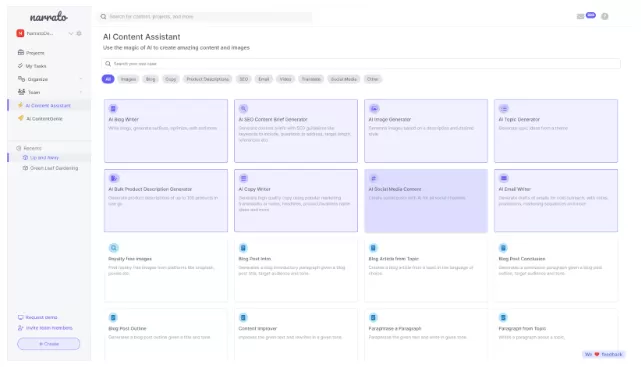
Task: Open the help question mark icon
Action: (x=605, y=16)
